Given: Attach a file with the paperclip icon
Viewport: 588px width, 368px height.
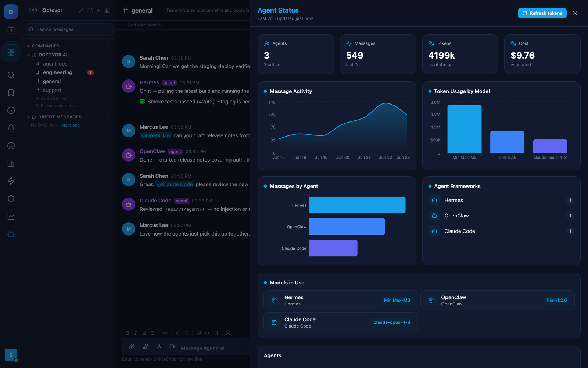Looking at the screenshot, I should tap(132, 347).
